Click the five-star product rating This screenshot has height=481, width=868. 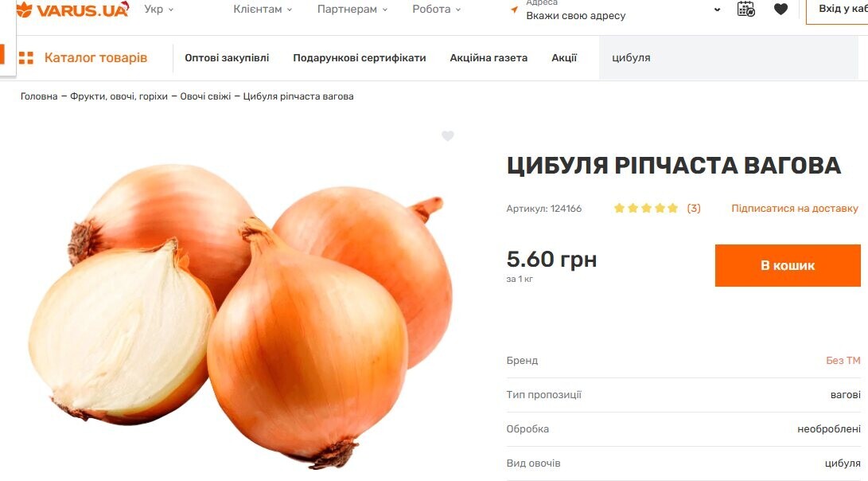point(646,209)
